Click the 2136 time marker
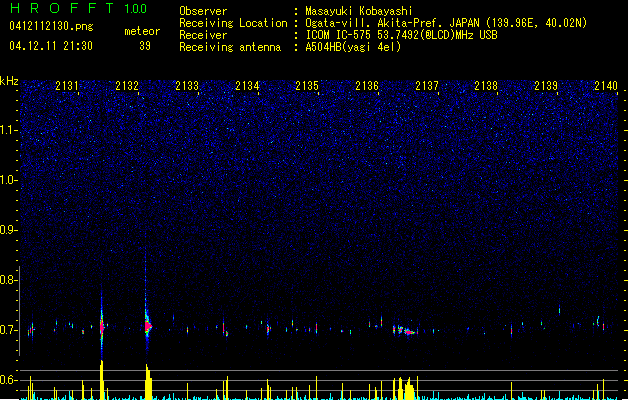This screenshot has width=629, height=400. (367, 85)
